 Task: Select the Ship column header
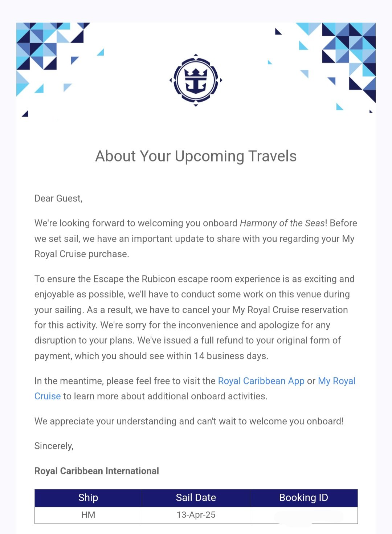point(88,498)
